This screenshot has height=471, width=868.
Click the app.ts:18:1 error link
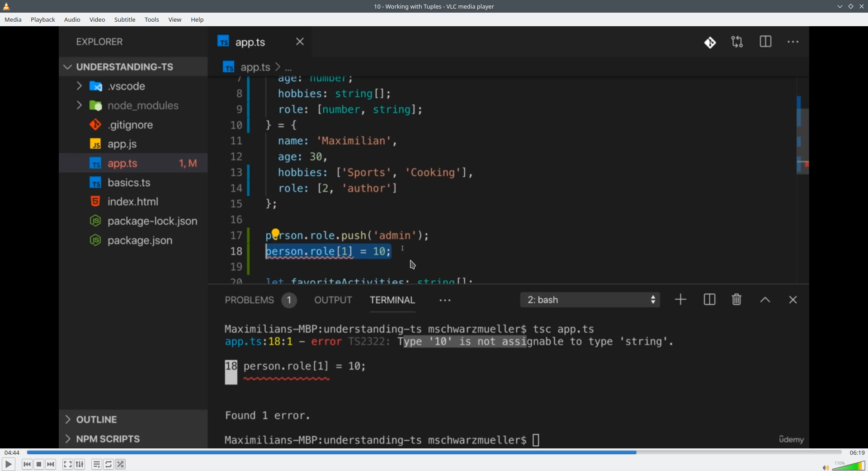click(x=259, y=342)
